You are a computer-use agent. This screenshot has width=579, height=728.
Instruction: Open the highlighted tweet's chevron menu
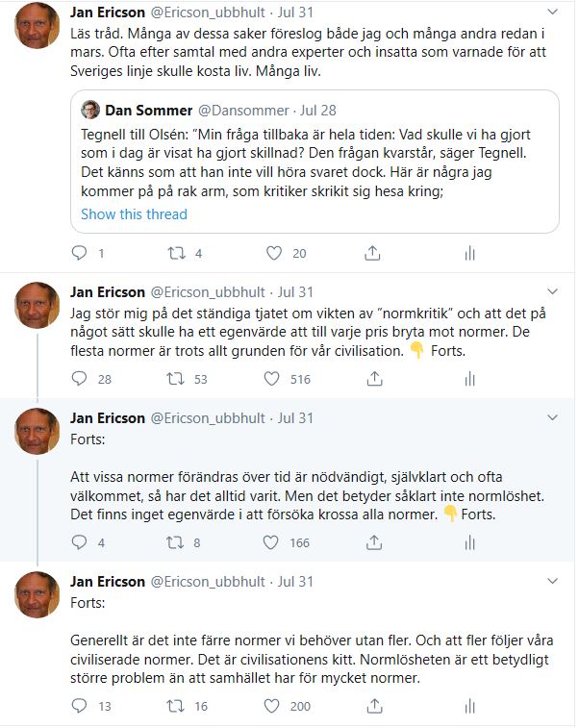(552, 417)
